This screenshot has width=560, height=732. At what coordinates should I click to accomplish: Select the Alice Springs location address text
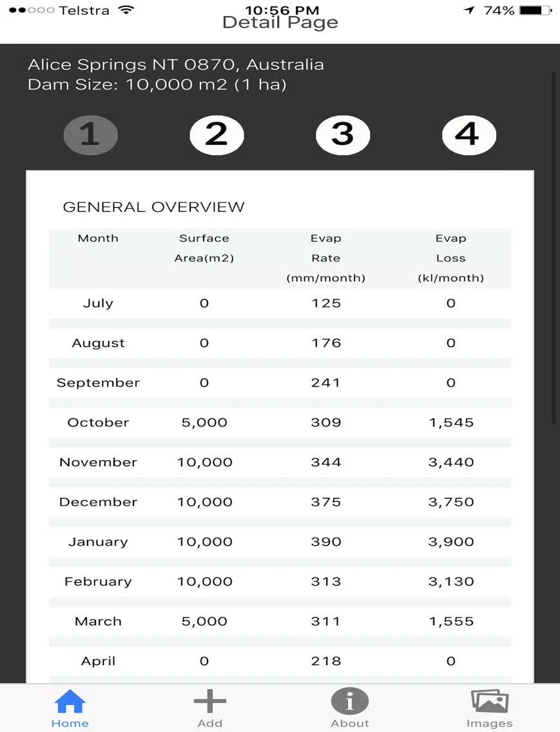point(176,64)
